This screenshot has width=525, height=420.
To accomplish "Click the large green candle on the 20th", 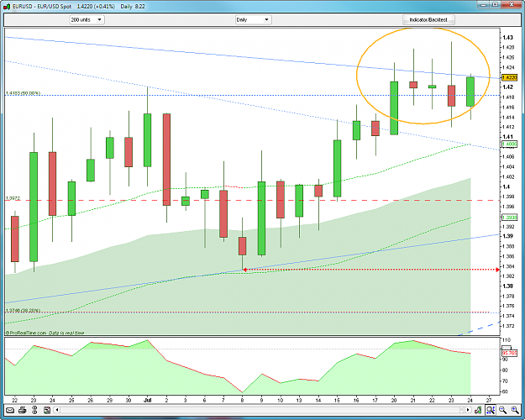I will point(394,108).
